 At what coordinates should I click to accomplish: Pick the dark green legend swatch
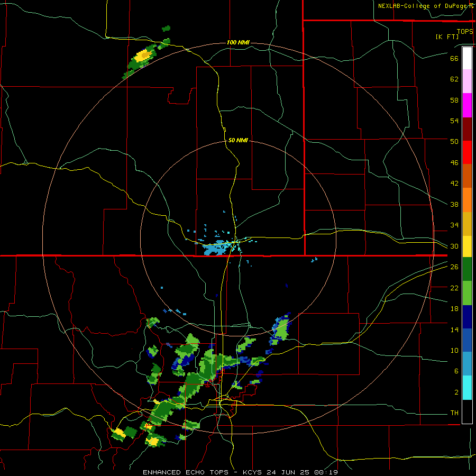(x=467, y=269)
